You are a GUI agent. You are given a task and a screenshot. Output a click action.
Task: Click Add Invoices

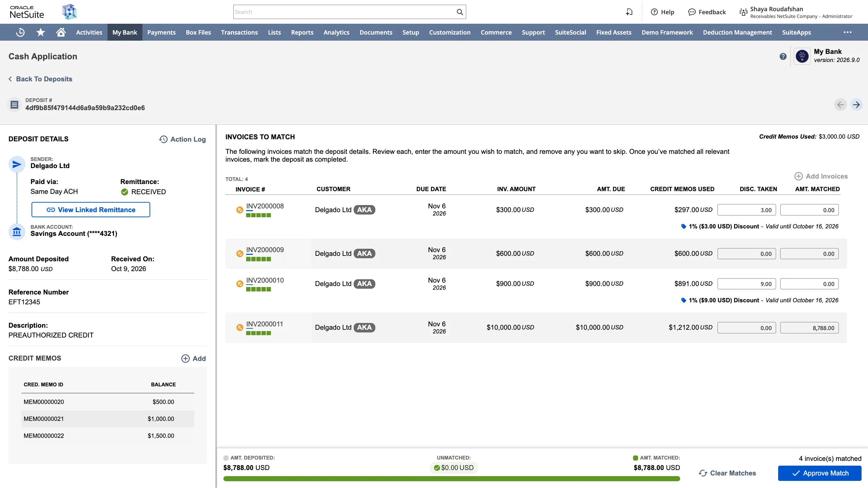(x=821, y=176)
